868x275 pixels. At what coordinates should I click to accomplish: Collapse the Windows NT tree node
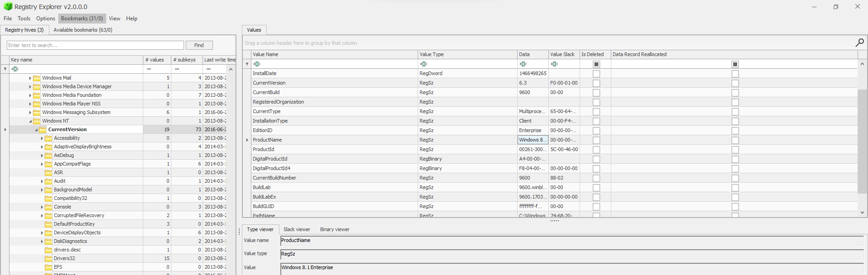[30, 121]
